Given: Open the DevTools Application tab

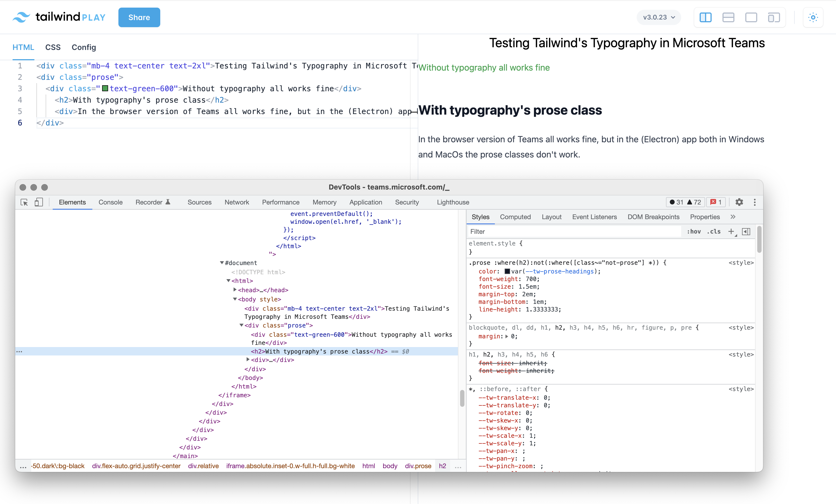Looking at the screenshot, I should click(x=366, y=202).
